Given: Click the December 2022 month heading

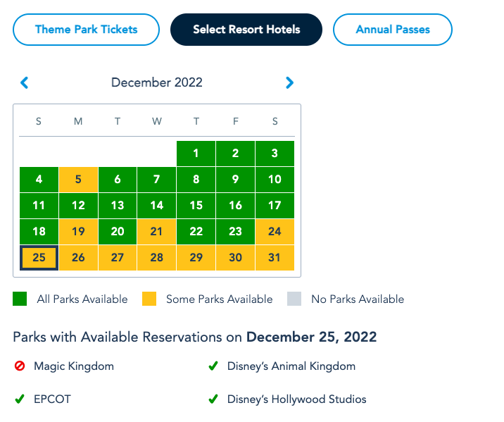Looking at the screenshot, I should (x=157, y=83).
